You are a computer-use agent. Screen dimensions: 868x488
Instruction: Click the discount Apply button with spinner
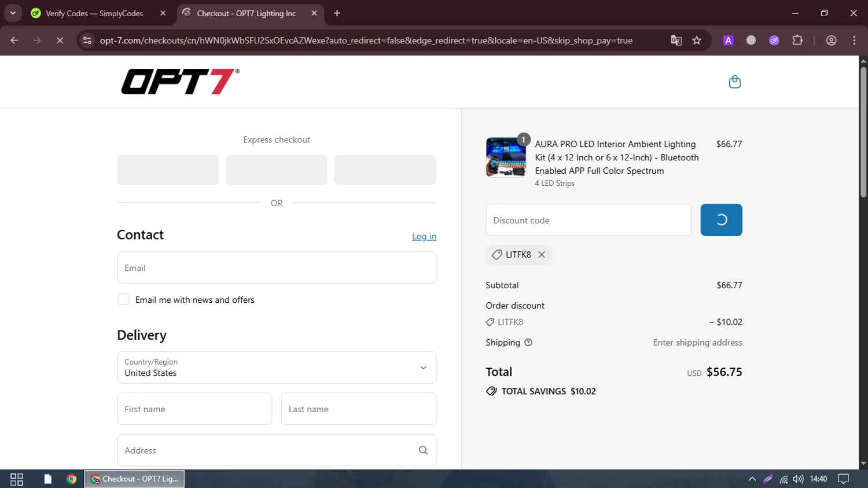point(721,220)
